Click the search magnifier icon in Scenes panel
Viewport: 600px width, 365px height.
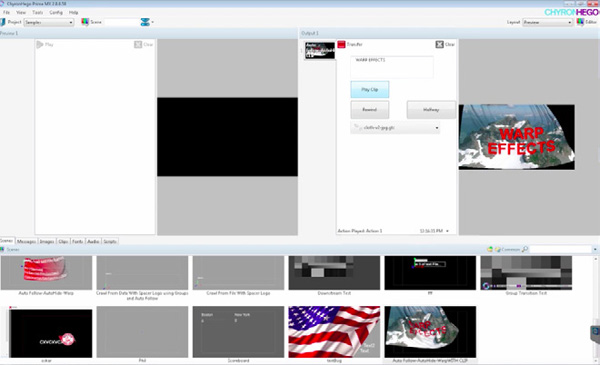coord(525,249)
